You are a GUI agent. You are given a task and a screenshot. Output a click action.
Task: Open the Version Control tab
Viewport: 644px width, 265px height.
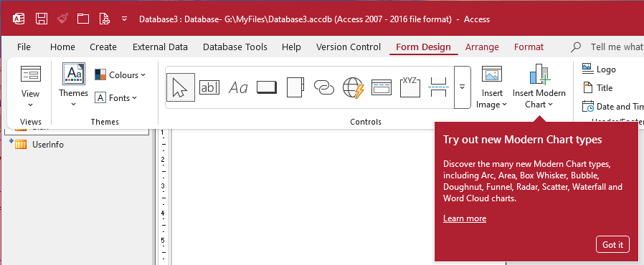[349, 47]
